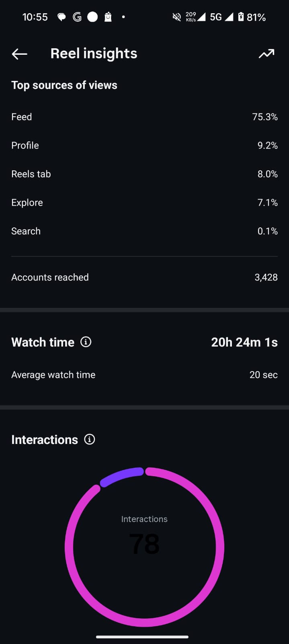Tap the Google G notification icon
This screenshot has height=644, width=289.
(77, 17)
